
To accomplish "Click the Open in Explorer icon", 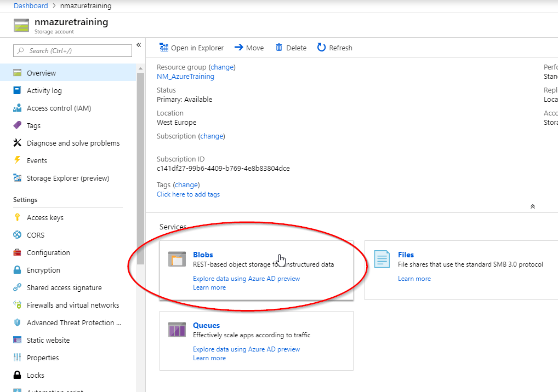I will coord(163,48).
